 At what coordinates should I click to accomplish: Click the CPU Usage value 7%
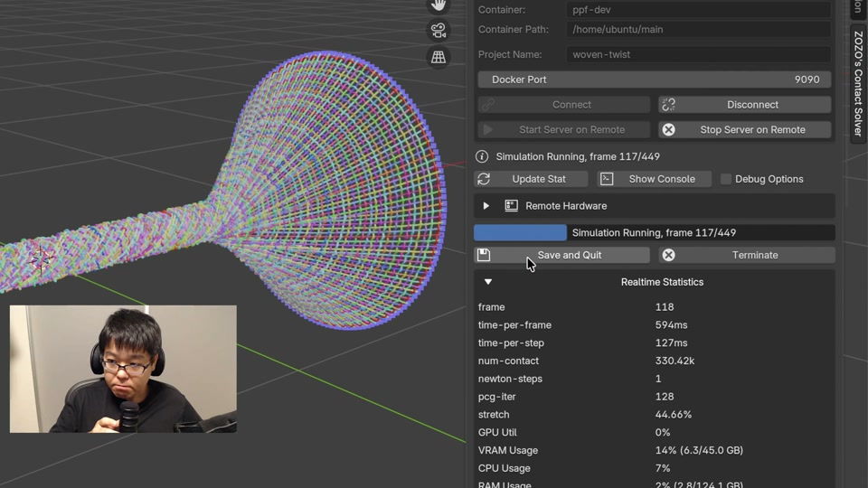pos(663,468)
